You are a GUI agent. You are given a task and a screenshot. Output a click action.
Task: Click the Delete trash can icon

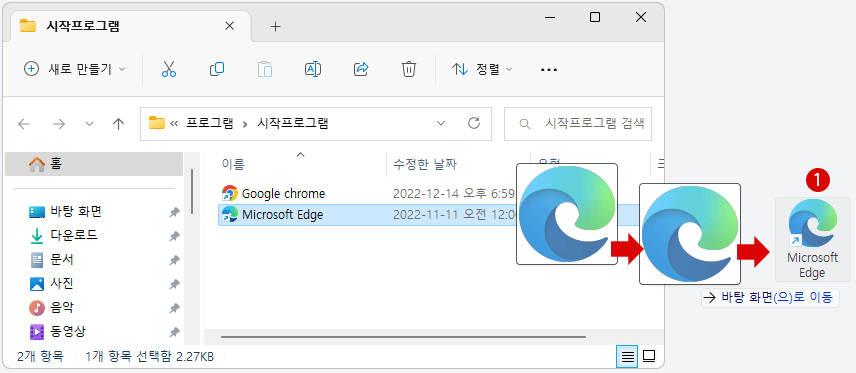pos(409,69)
